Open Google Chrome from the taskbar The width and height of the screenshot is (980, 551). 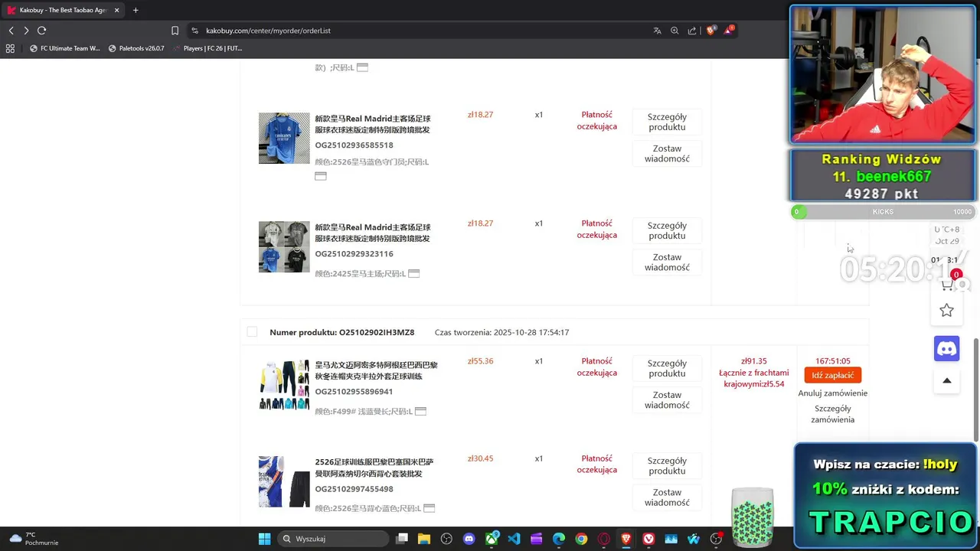pyautogui.click(x=581, y=539)
